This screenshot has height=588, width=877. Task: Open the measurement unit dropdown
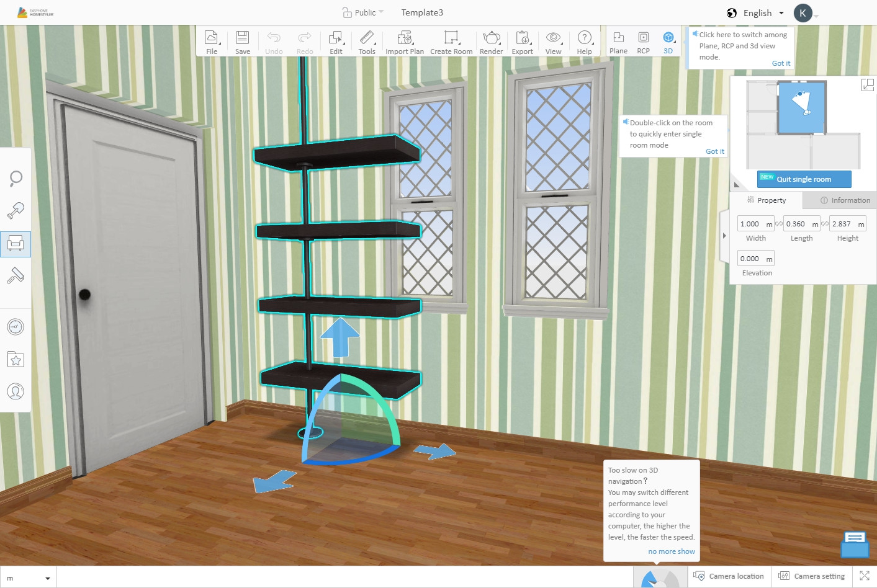tap(29, 578)
